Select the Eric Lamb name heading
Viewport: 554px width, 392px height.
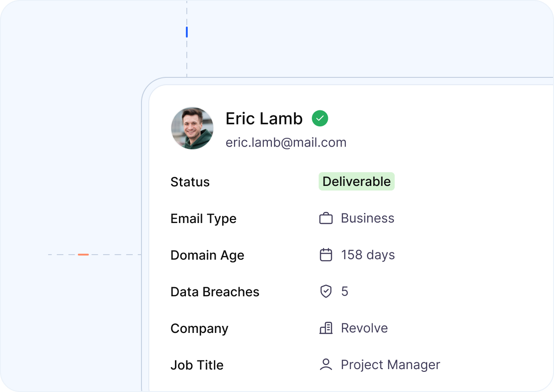click(x=264, y=119)
